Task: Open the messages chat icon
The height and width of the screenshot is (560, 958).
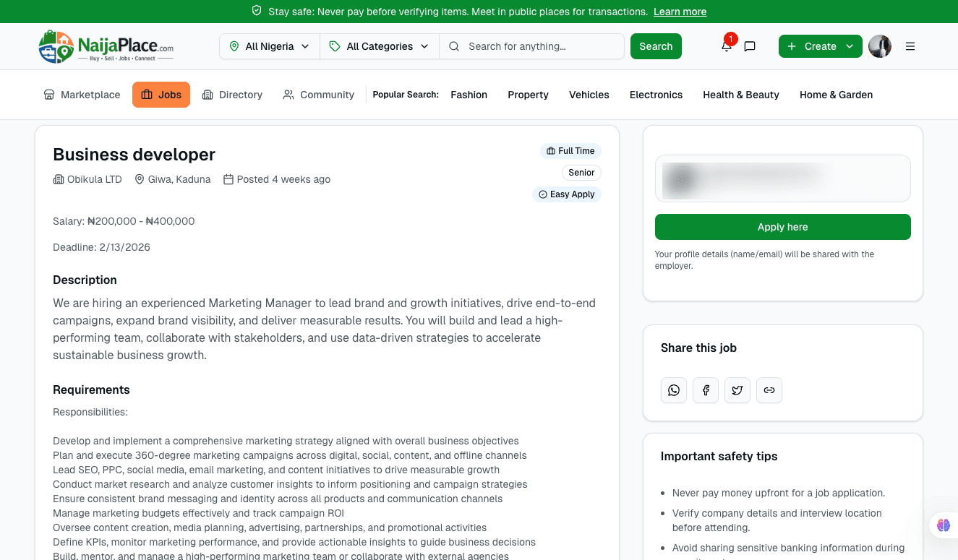Action: [750, 46]
